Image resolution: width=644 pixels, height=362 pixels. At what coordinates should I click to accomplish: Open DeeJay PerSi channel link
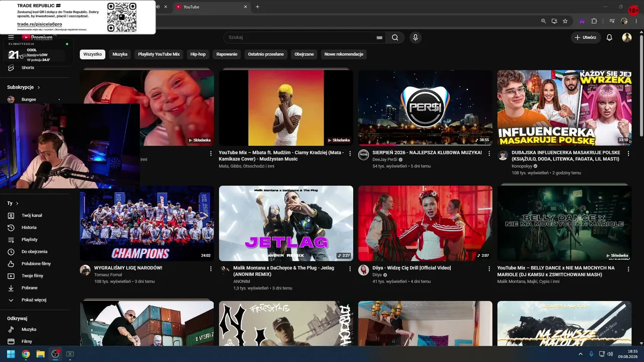tap(385, 159)
